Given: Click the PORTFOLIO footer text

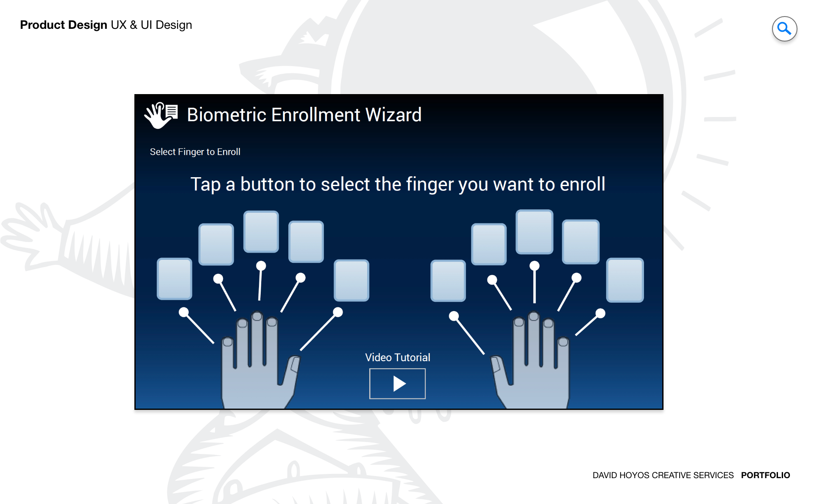Looking at the screenshot, I should point(765,475).
